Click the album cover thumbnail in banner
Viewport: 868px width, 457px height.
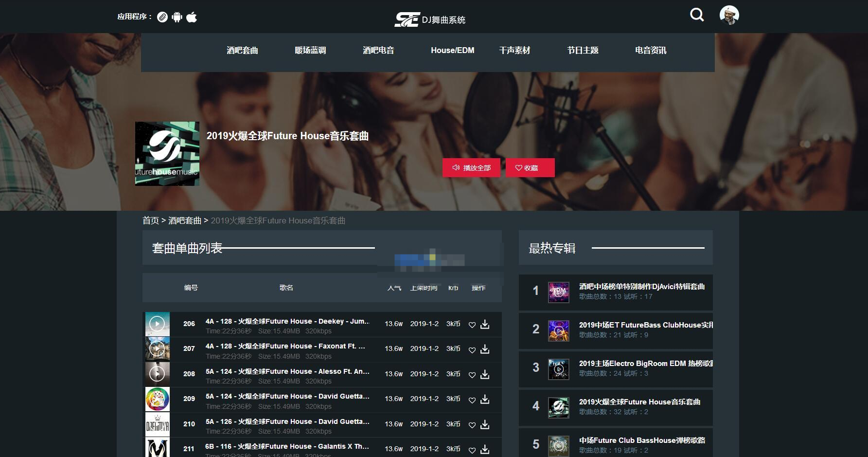[167, 154]
